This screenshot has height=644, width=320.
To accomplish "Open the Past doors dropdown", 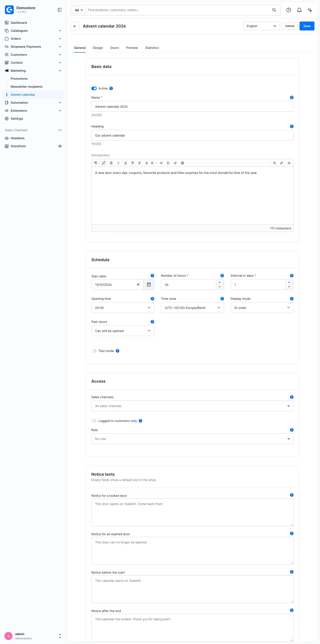I will pyautogui.click(x=123, y=331).
